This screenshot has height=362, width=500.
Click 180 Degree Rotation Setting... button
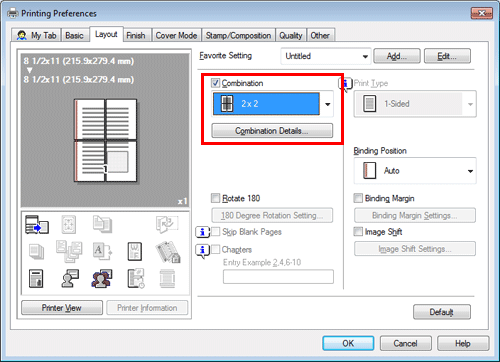(x=272, y=215)
